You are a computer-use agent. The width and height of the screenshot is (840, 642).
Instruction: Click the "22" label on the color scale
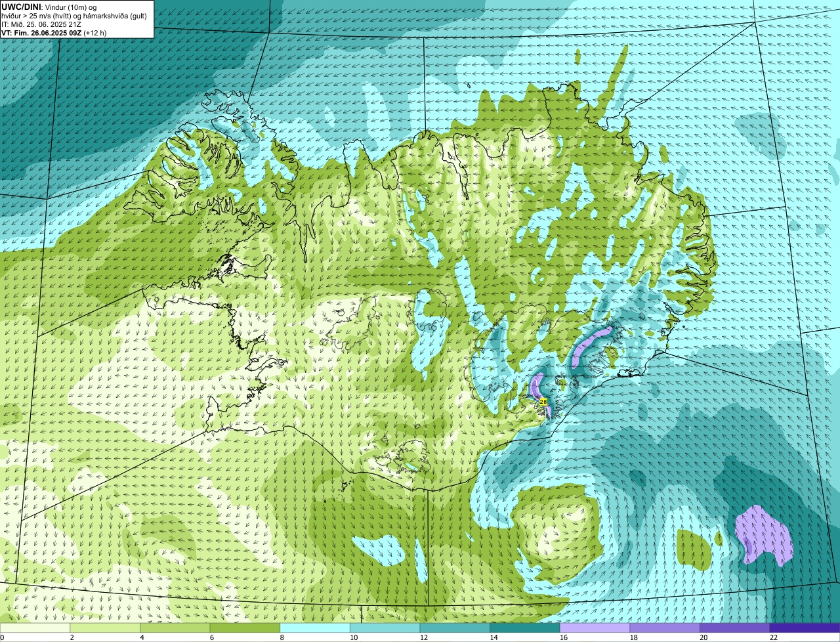coord(774,637)
